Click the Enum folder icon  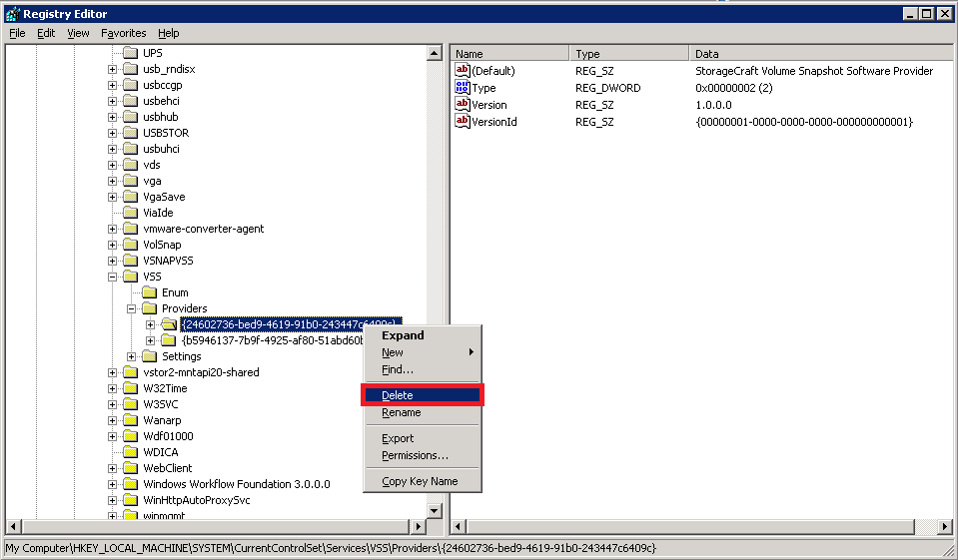(x=149, y=291)
